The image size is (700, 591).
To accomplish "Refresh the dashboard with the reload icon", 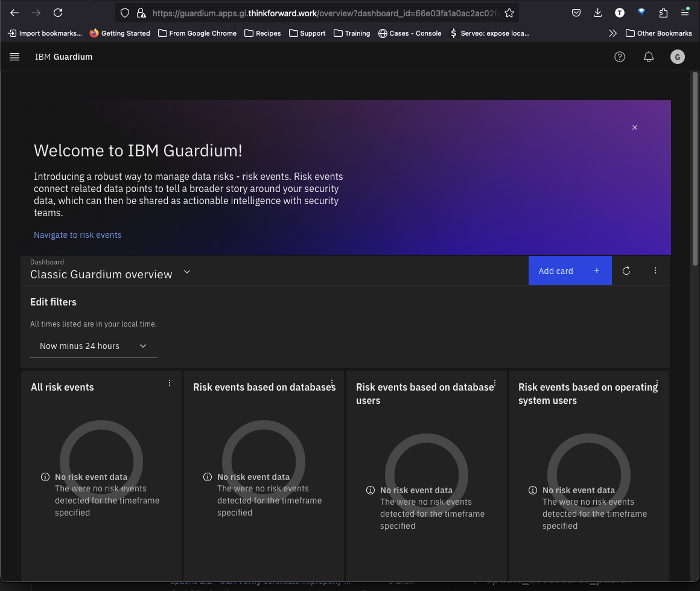I will pos(626,271).
